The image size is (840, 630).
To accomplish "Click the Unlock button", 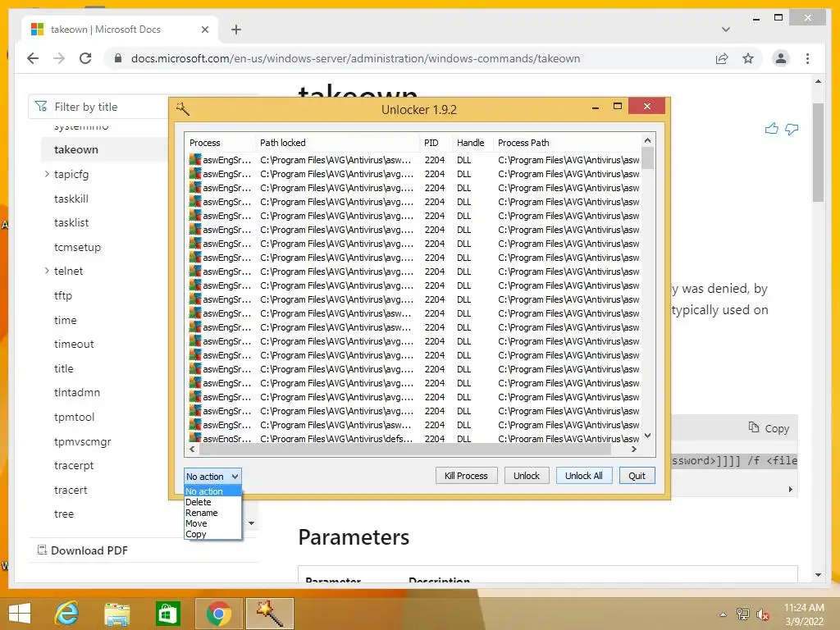I will pos(527,476).
